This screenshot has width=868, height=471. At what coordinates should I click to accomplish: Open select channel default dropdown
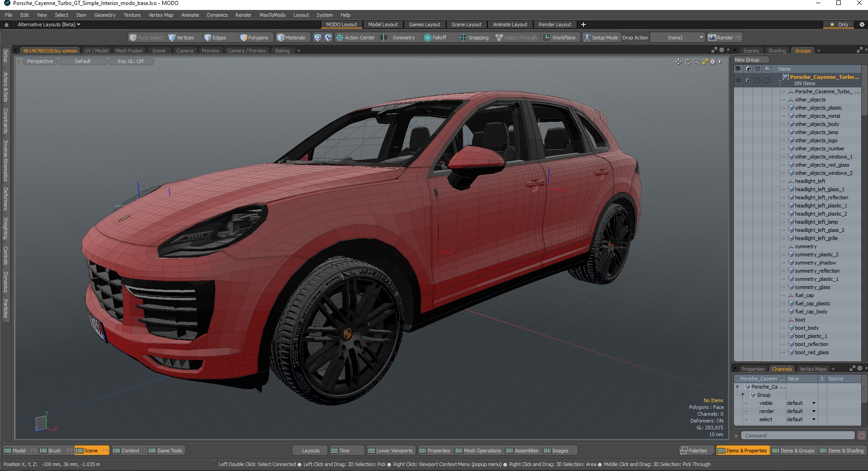pos(801,419)
